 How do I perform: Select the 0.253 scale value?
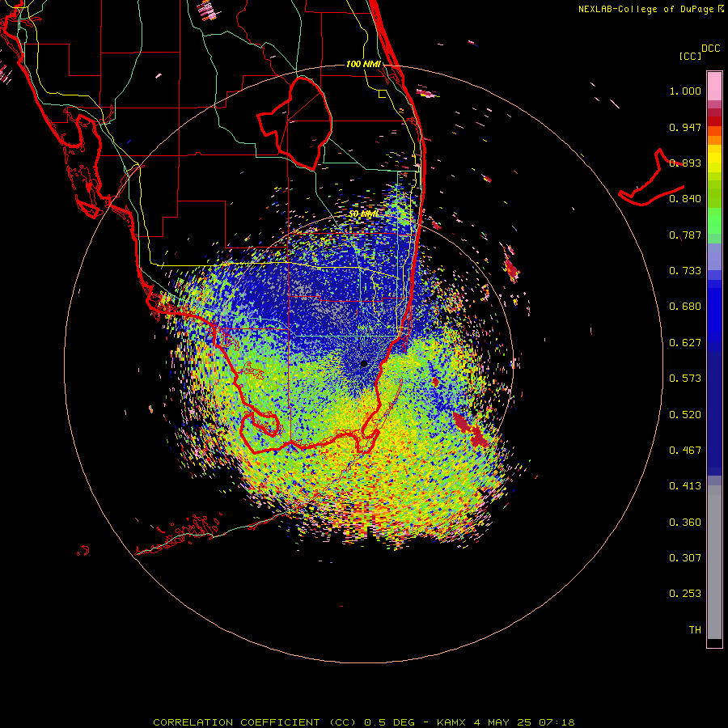click(685, 594)
